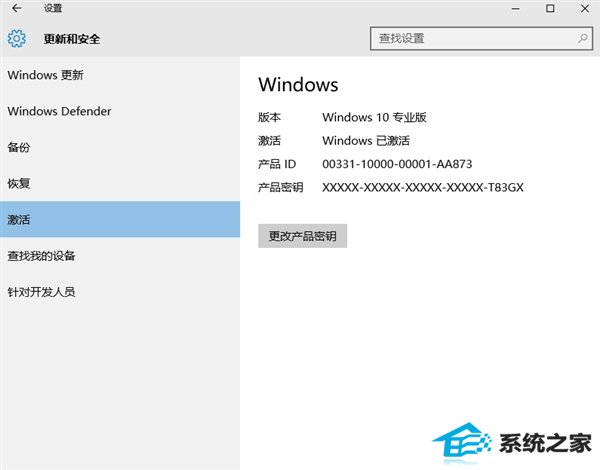Viewport: 600px width, 470px height.
Task: Open 针对开发人员 in the sidebar
Action: pos(120,292)
